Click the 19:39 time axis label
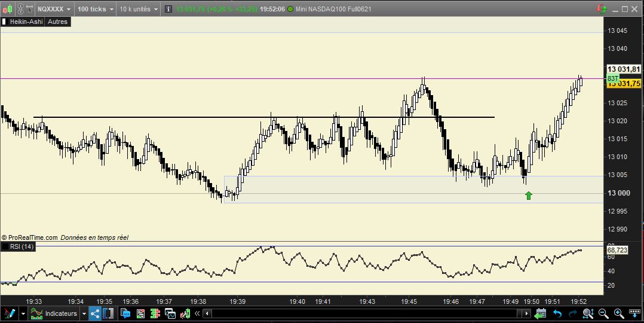The width and height of the screenshot is (644, 323). [x=237, y=301]
